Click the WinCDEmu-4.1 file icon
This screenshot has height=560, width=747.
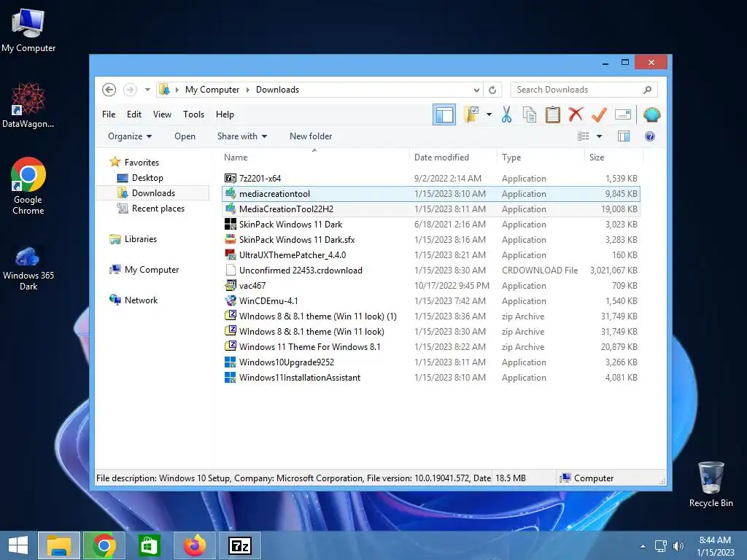(x=230, y=301)
